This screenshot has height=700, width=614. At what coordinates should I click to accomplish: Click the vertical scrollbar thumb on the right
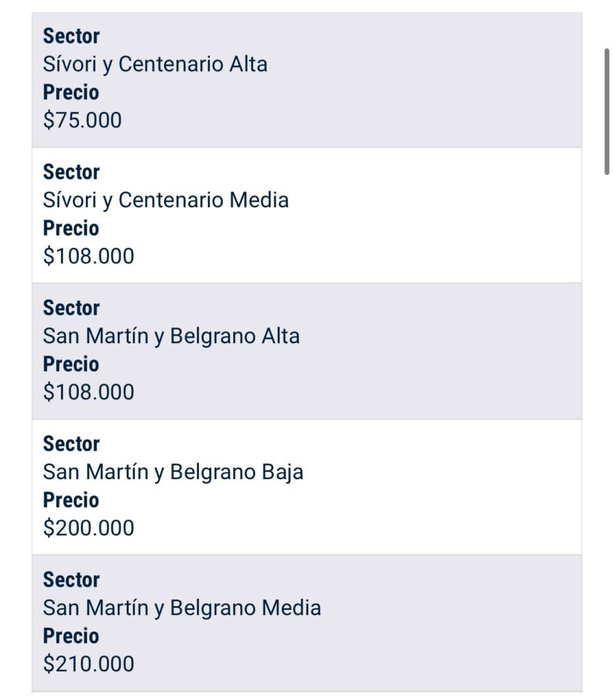pos(607,111)
